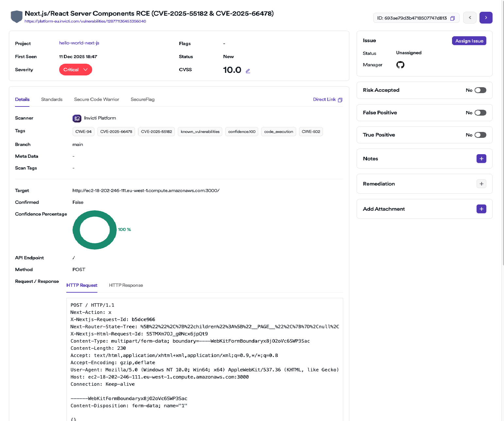Image resolution: width=504 pixels, height=421 pixels.
Task: Click the confidence:100 tag
Action: coord(242,132)
